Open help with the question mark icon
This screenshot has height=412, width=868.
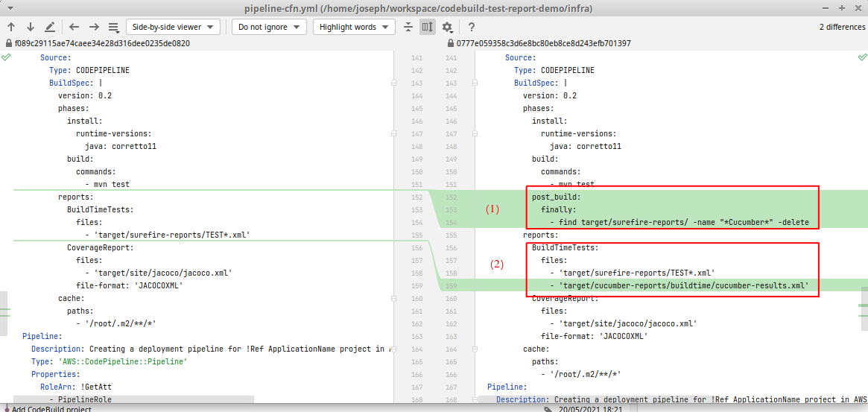(x=472, y=27)
